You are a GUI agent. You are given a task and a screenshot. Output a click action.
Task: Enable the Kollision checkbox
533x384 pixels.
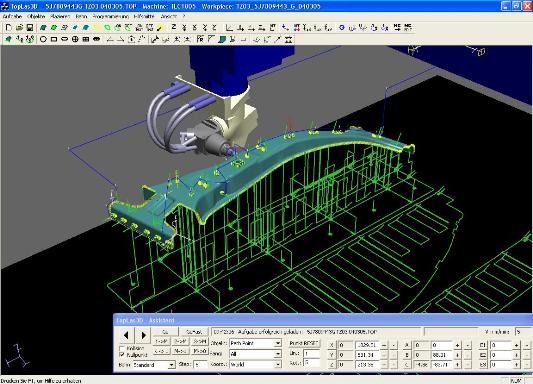122,348
